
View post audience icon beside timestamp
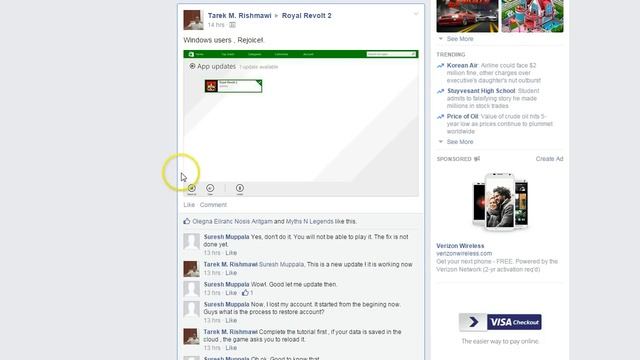point(232,25)
